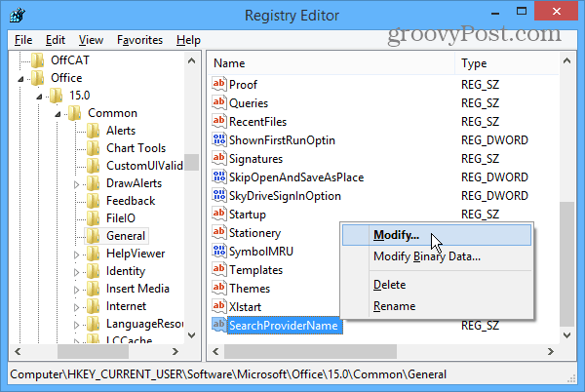Click the string icon beside Themes
The height and width of the screenshot is (392, 585).
point(219,288)
